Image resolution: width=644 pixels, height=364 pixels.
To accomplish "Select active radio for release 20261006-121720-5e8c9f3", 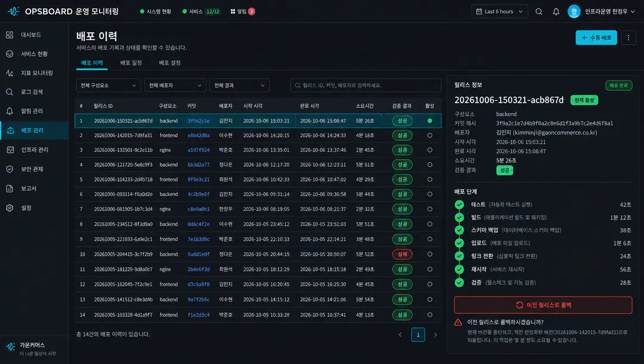I will coord(429,164).
